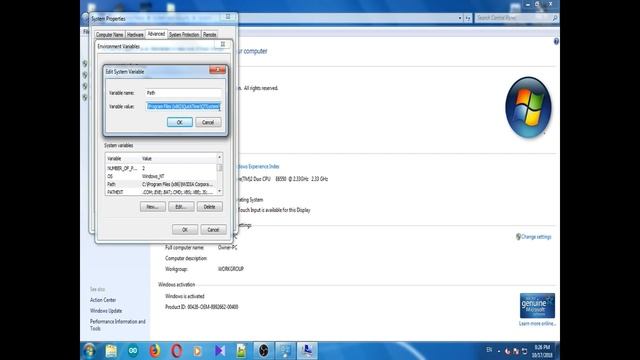Switch to the System Protection tab
Viewport: 640px width, 360px height.
point(184,35)
